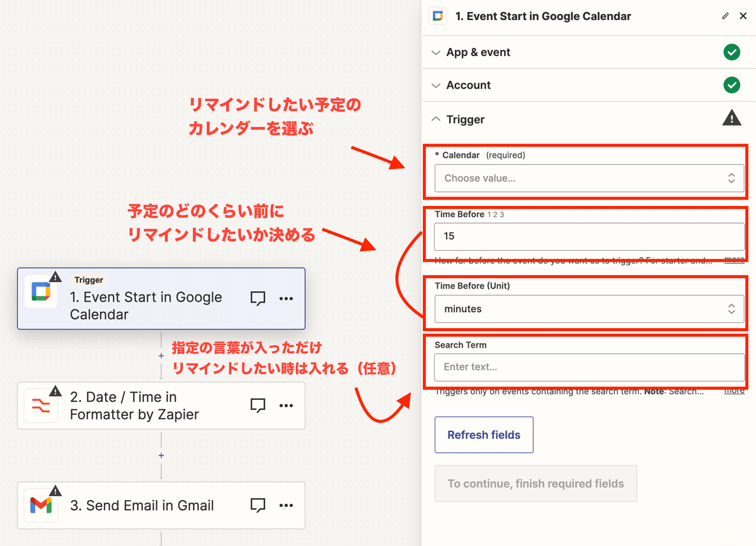Open three-dot menu on Formatter step
This screenshot has width=756, height=546.
pyautogui.click(x=286, y=406)
